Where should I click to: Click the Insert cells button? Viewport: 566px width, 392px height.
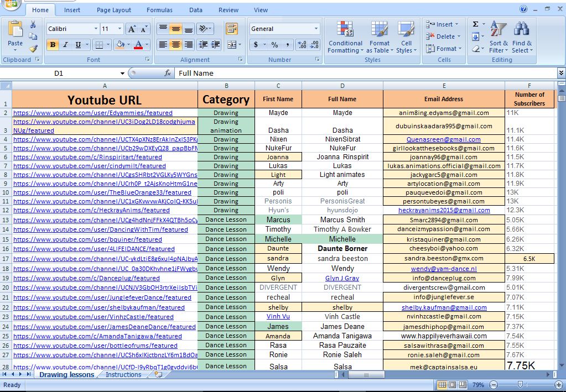coord(442,24)
